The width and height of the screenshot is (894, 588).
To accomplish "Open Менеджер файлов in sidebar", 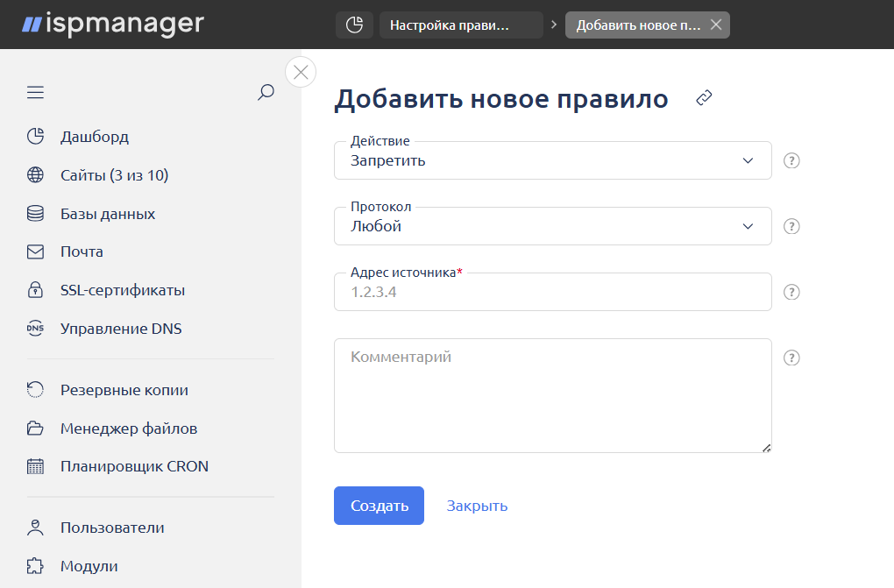I will tap(128, 429).
